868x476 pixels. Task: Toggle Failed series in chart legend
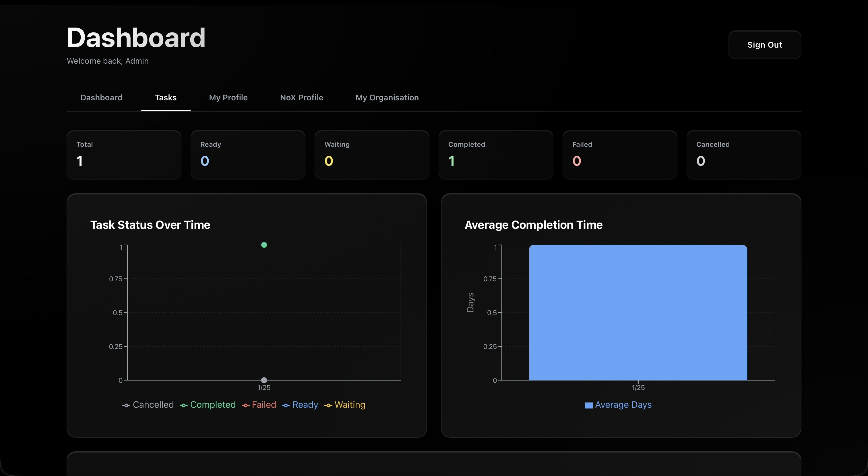coord(259,405)
